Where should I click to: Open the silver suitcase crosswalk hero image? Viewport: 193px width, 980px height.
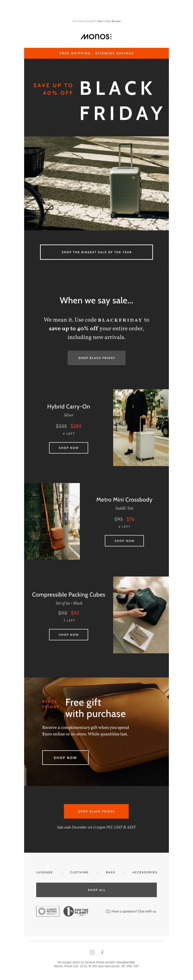tap(96, 183)
